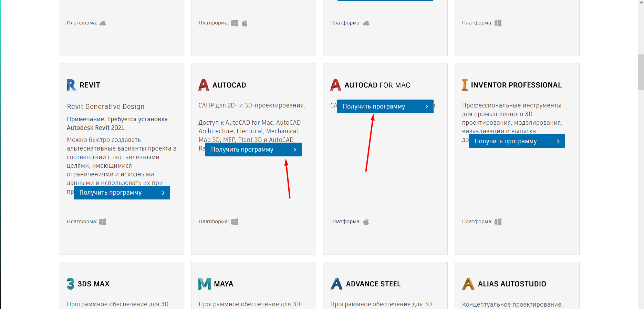Screen dimensions: 644x309
Task: Click the INVENTOR PROFESSIONAL title
Action: pos(516,85)
